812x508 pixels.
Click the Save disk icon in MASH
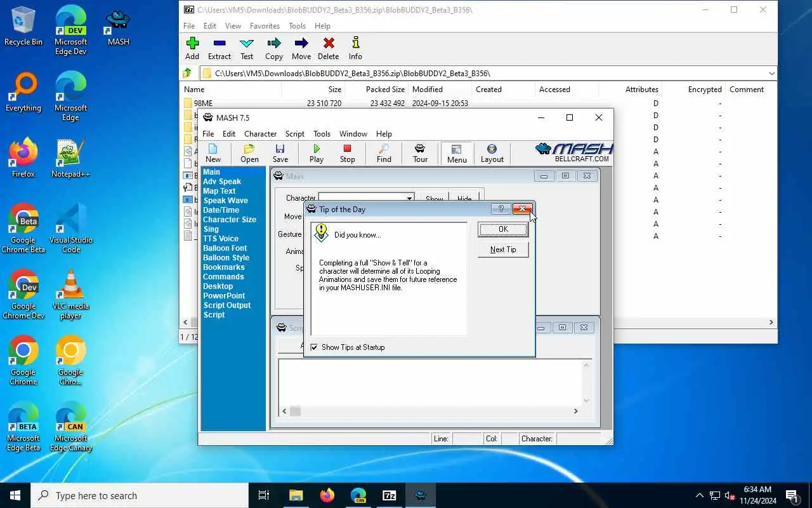280,153
